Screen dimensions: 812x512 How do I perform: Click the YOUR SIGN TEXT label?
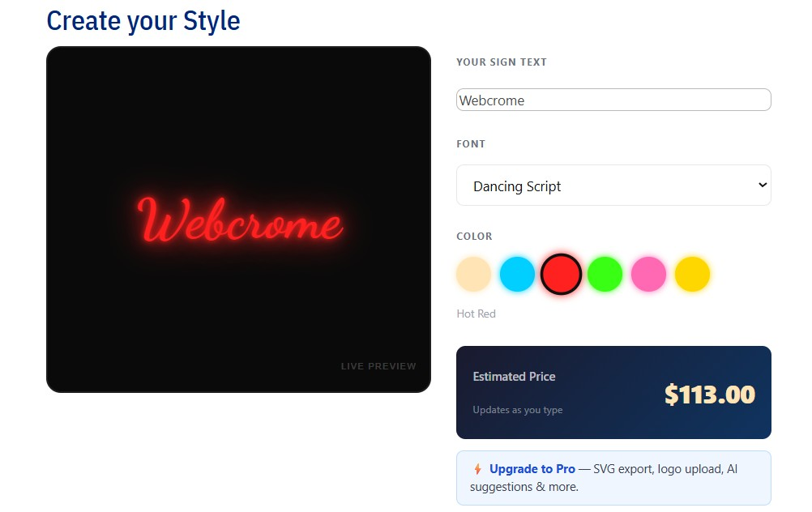click(502, 62)
